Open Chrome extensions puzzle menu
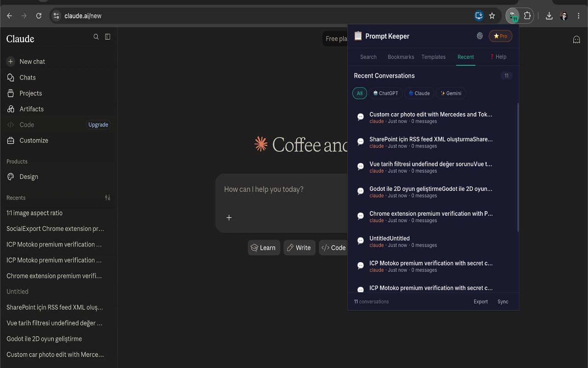The width and height of the screenshot is (588, 368). tap(527, 16)
